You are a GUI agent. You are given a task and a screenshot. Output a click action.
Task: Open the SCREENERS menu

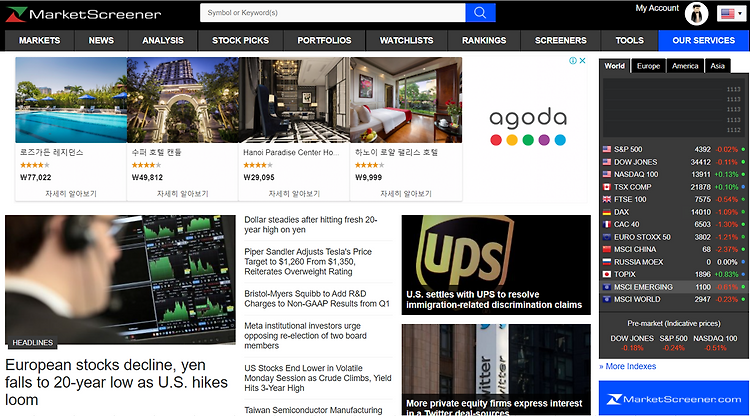(x=561, y=41)
